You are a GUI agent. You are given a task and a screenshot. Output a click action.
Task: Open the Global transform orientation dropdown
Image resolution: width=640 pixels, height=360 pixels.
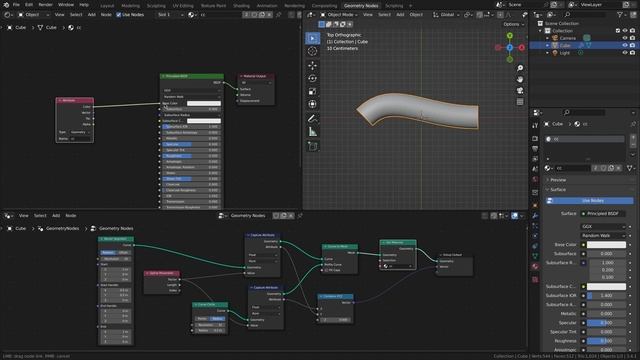point(446,15)
